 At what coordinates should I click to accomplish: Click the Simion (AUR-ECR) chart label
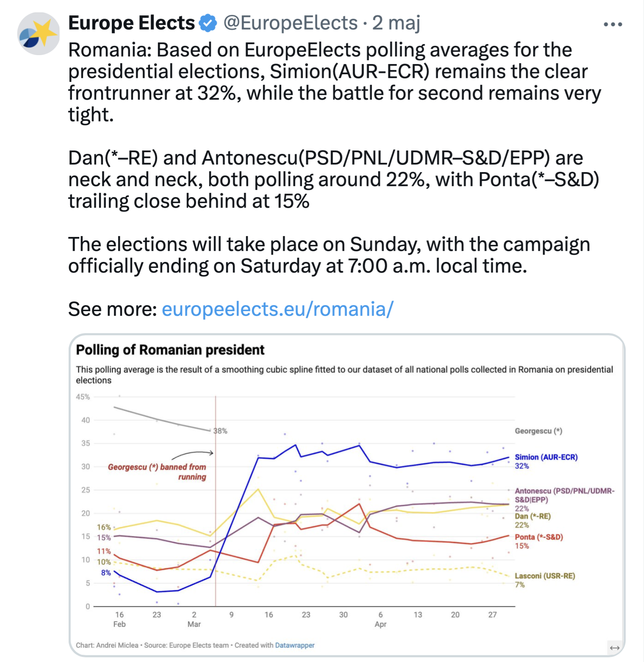[x=546, y=457]
